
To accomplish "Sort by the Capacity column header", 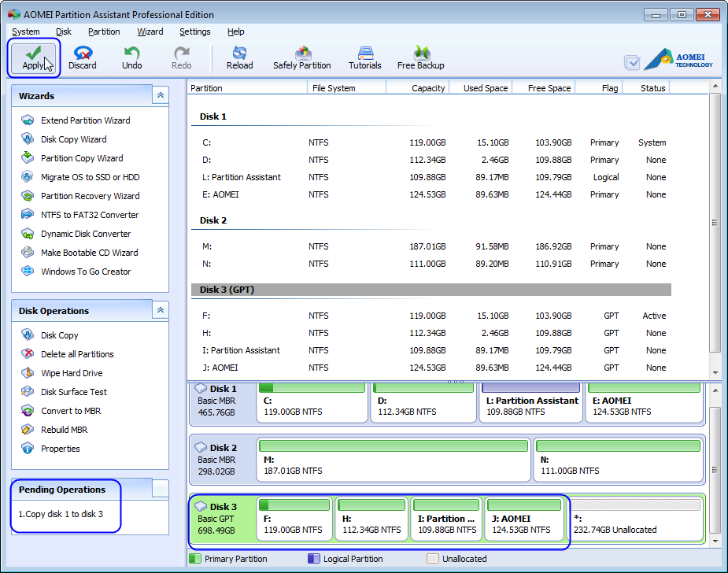I will 427,88.
